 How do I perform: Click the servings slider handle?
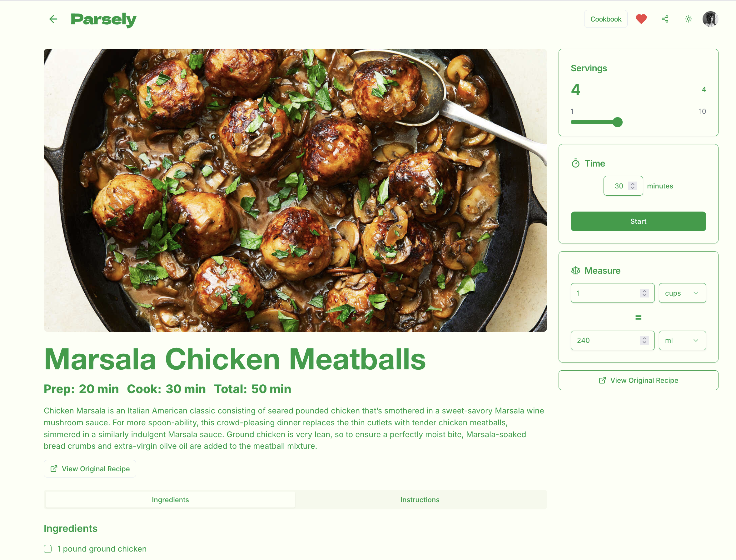(x=617, y=122)
